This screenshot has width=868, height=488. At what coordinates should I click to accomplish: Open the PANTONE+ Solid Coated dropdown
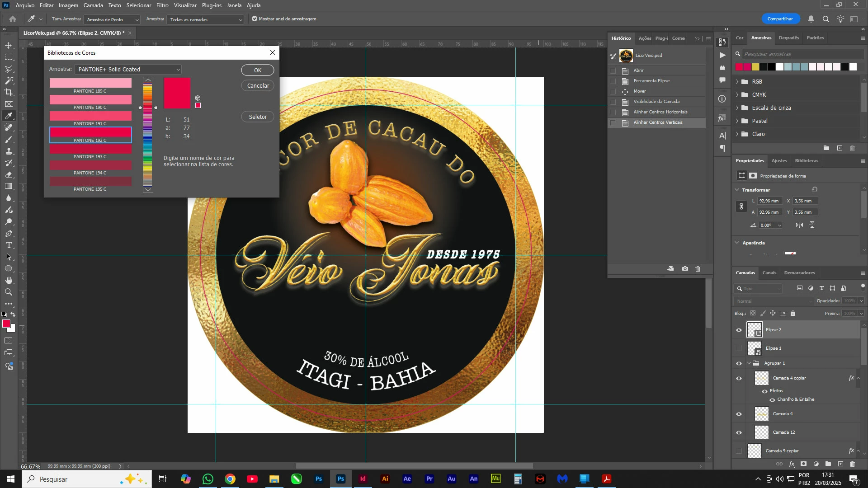coord(128,70)
